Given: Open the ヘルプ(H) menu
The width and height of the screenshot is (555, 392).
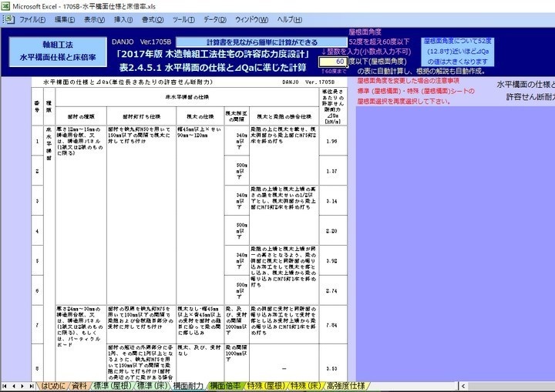Looking at the screenshot, I should 290,20.
